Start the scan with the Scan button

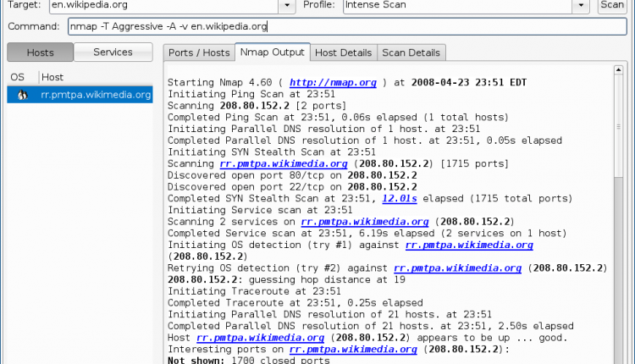tap(612, 5)
